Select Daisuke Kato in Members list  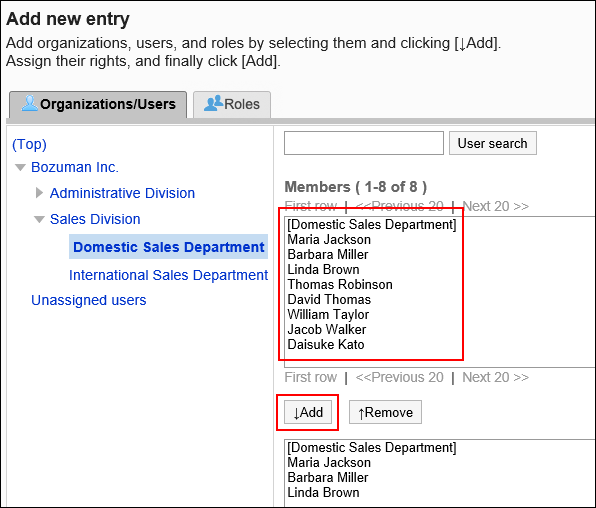pos(326,344)
